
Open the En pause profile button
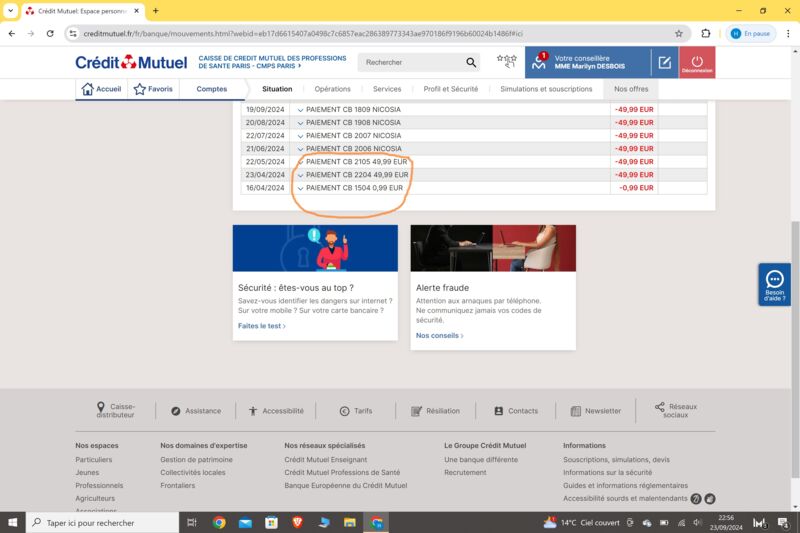coord(751,34)
